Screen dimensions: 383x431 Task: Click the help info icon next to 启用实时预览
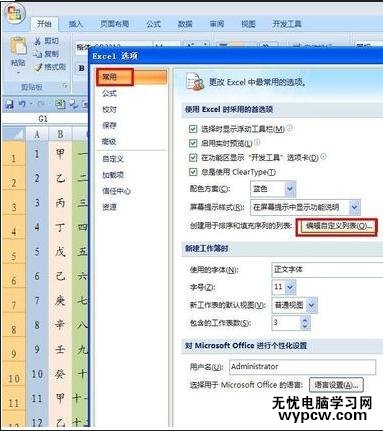tap(257, 142)
